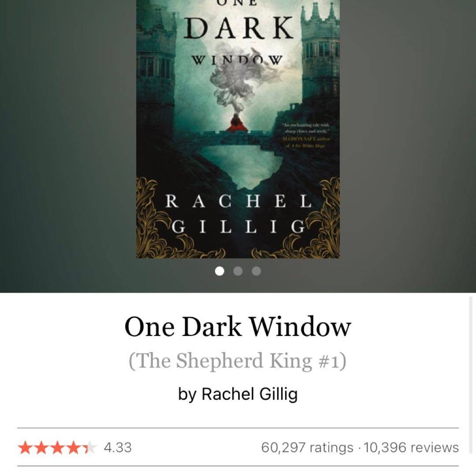Select the first cover carousel dot
476x476 pixels.
pos(219,271)
